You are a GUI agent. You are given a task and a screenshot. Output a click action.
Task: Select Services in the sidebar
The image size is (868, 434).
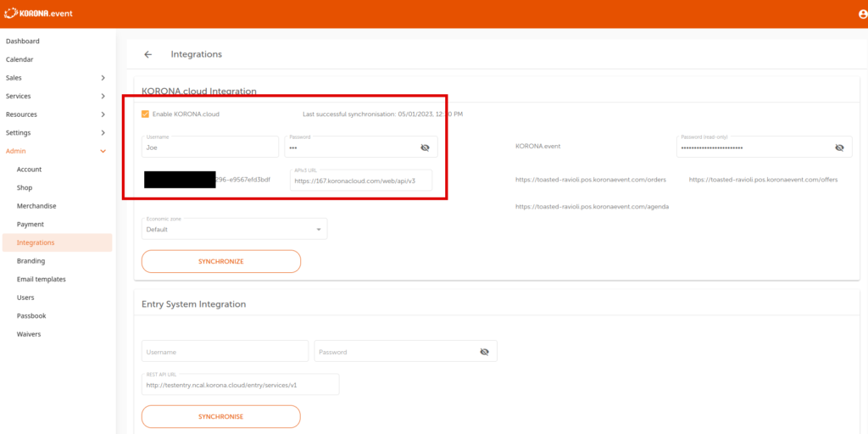tap(19, 97)
